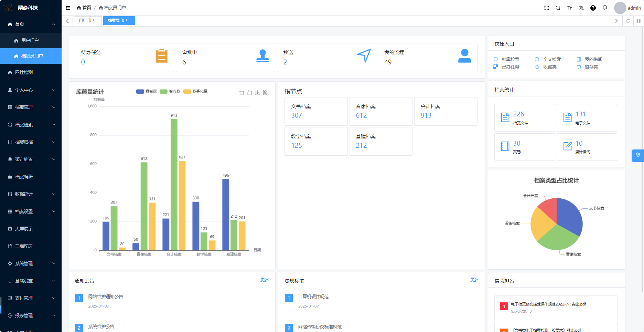Open chart data view icon
The width and height of the screenshot is (644, 332).
265,93
